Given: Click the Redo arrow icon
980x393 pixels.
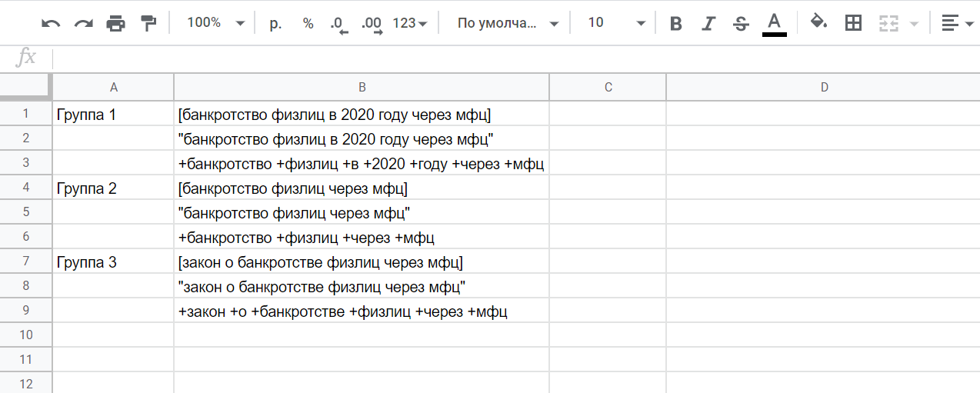Looking at the screenshot, I should [x=83, y=23].
